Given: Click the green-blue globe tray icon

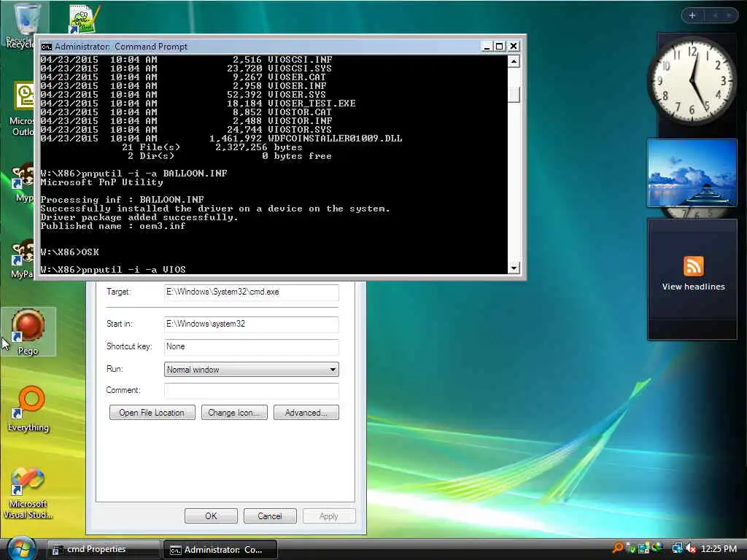Looking at the screenshot, I should coord(657,548).
